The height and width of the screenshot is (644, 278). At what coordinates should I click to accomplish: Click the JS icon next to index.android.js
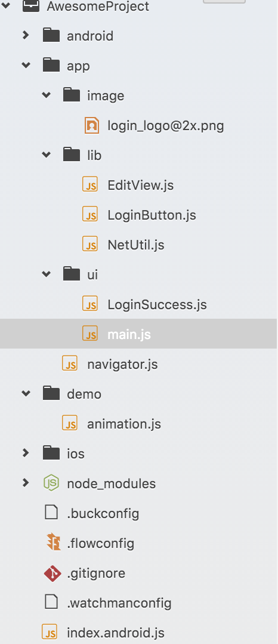pos(50,633)
